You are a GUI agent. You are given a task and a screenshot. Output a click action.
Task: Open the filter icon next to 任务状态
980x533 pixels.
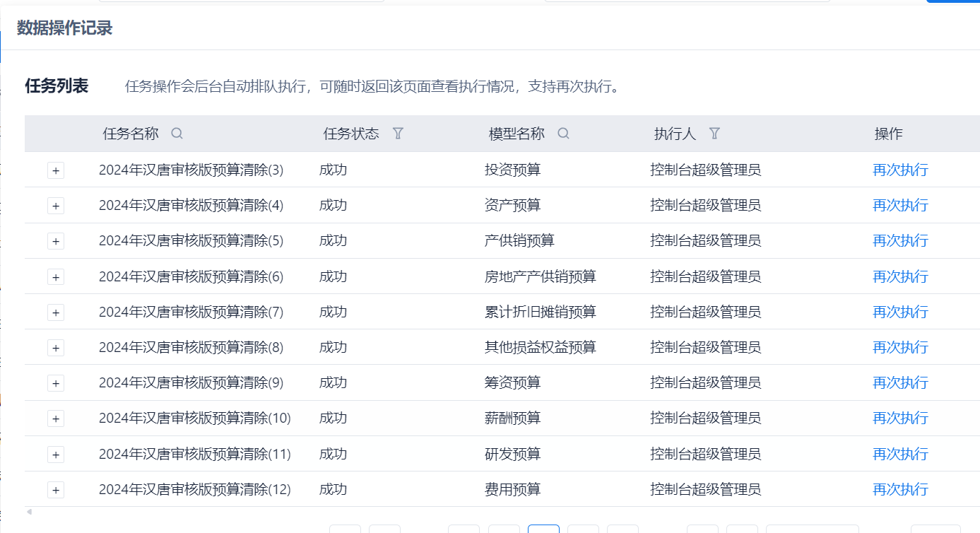coord(398,134)
